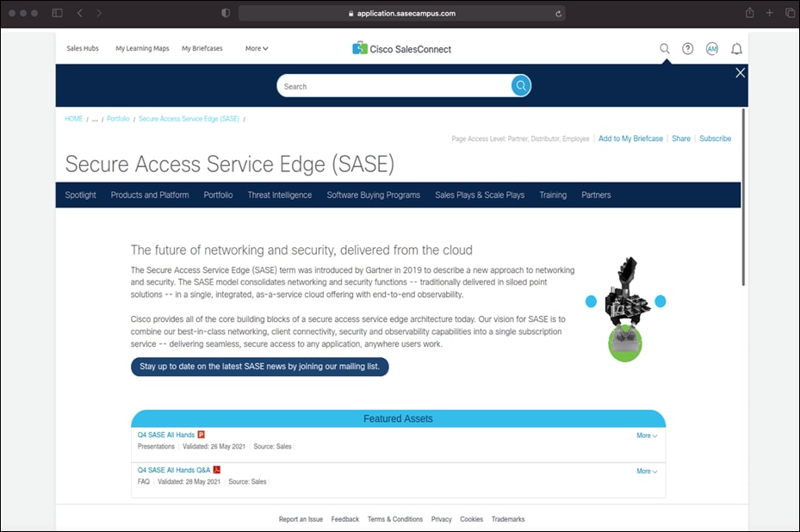Click the Subscribe link
This screenshot has width=800, height=532.
coord(715,139)
